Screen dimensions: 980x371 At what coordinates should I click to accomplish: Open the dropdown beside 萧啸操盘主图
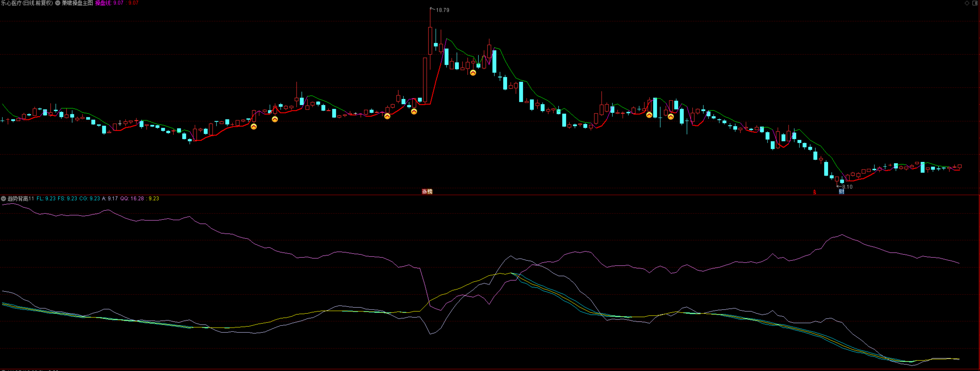click(x=58, y=3)
